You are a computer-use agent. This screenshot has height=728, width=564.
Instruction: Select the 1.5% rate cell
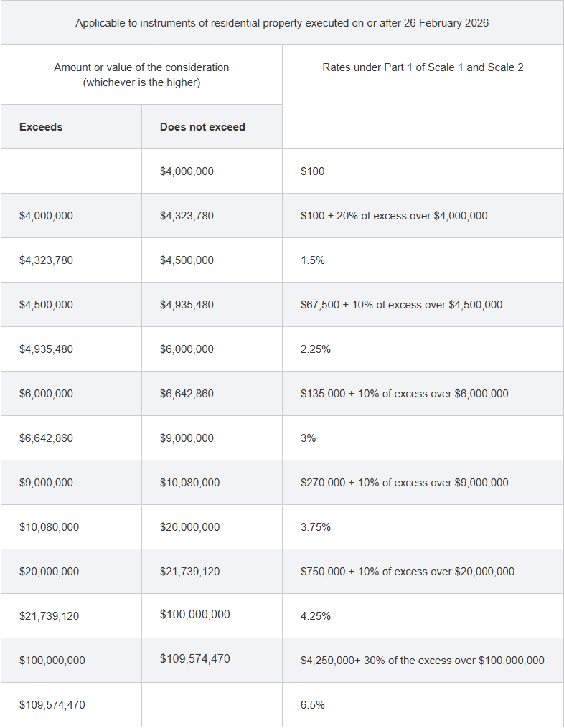(423, 260)
